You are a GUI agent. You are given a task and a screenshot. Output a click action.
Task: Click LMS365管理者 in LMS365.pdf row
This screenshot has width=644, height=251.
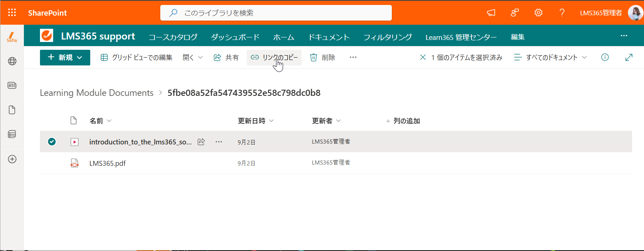tap(331, 163)
